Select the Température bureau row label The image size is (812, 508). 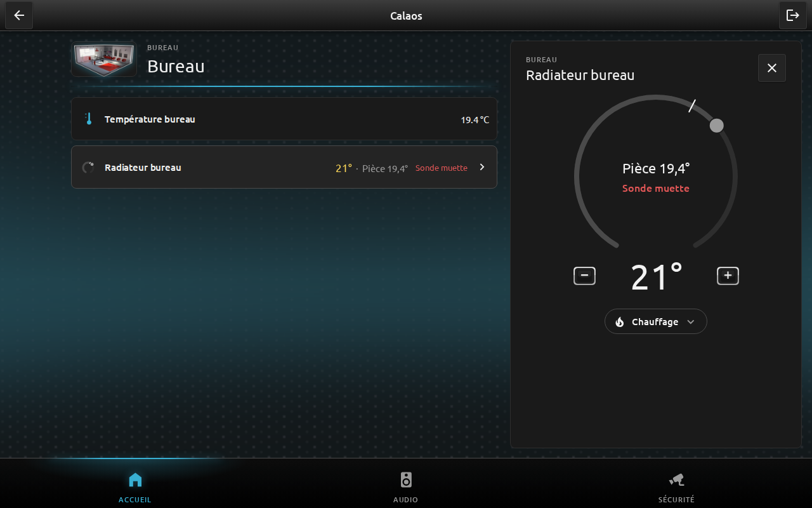click(150, 119)
